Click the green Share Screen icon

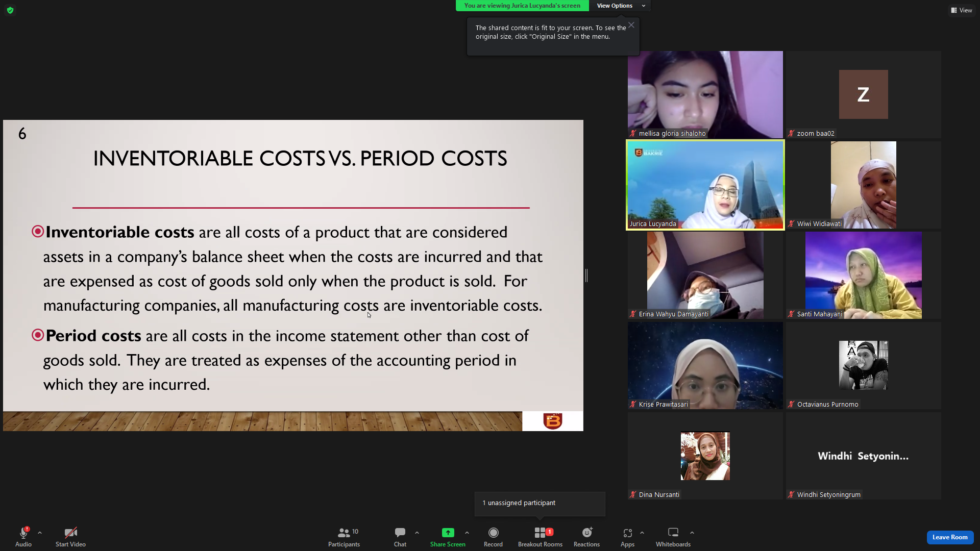point(448,533)
